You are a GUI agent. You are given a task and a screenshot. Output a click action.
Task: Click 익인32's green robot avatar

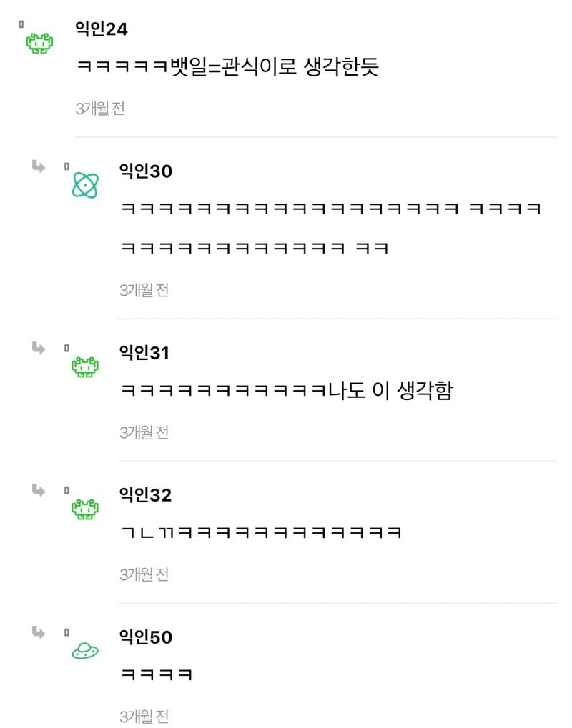[85, 509]
